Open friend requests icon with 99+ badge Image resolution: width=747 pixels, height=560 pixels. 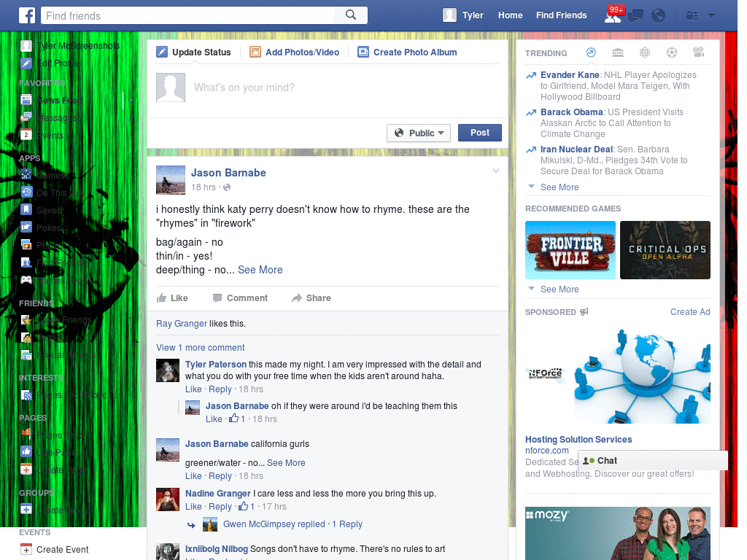[613, 15]
